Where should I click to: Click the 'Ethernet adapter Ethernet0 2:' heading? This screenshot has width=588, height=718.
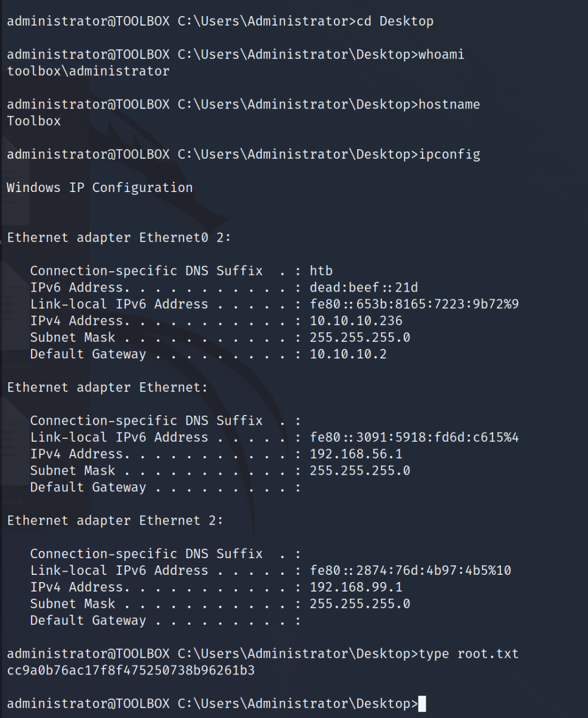119,238
